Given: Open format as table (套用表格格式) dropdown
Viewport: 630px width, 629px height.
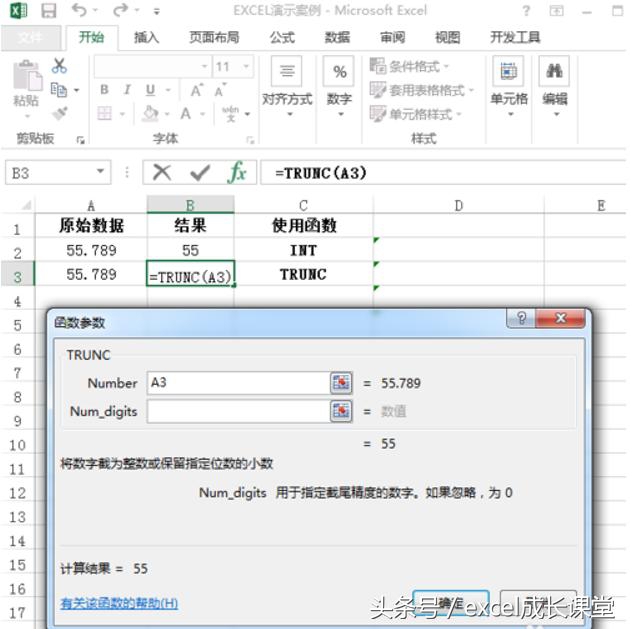Looking at the screenshot, I should [422, 90].
